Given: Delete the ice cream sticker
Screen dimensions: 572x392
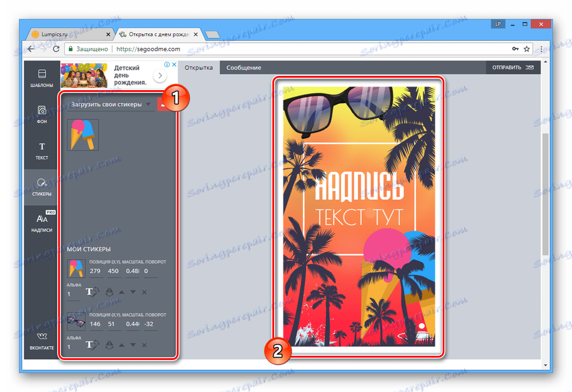Looking at the screenshot, I should pyautogui.click(x=144, y=292).
